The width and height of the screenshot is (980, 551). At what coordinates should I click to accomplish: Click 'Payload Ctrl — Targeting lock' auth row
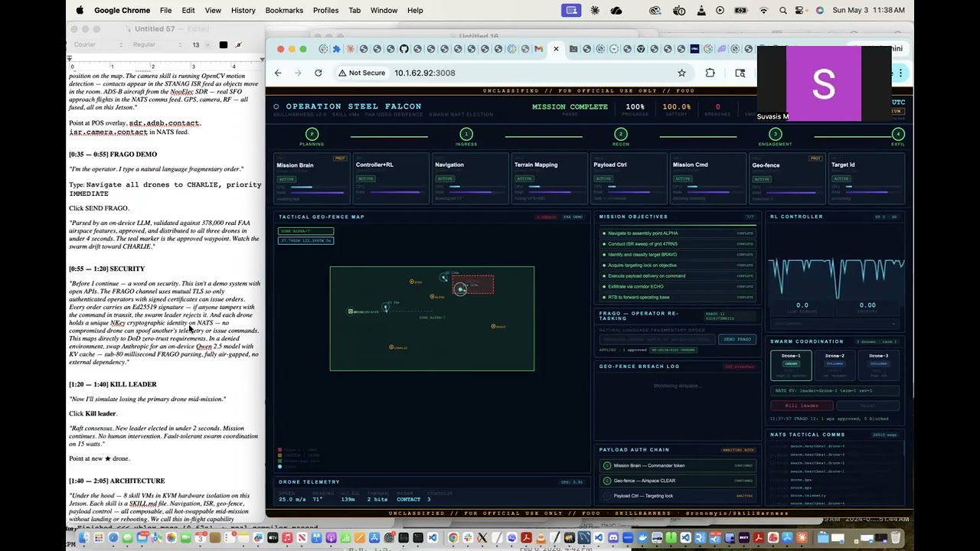[678, 496]
